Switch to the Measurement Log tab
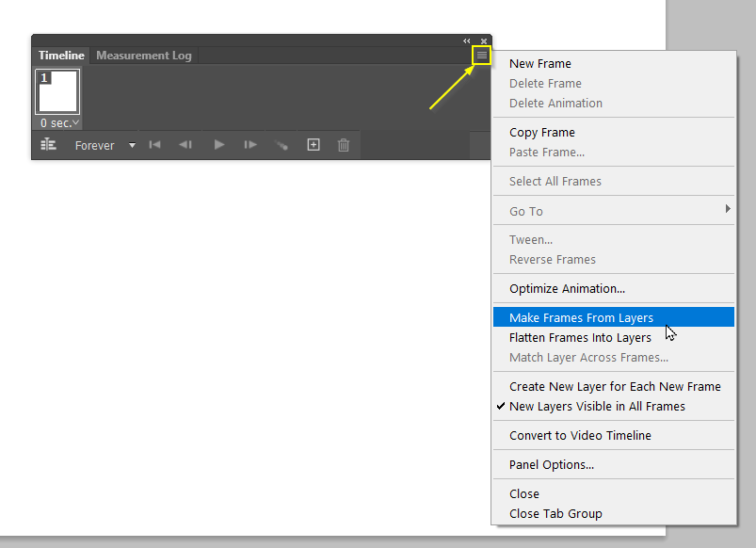 tap(144, 56)
